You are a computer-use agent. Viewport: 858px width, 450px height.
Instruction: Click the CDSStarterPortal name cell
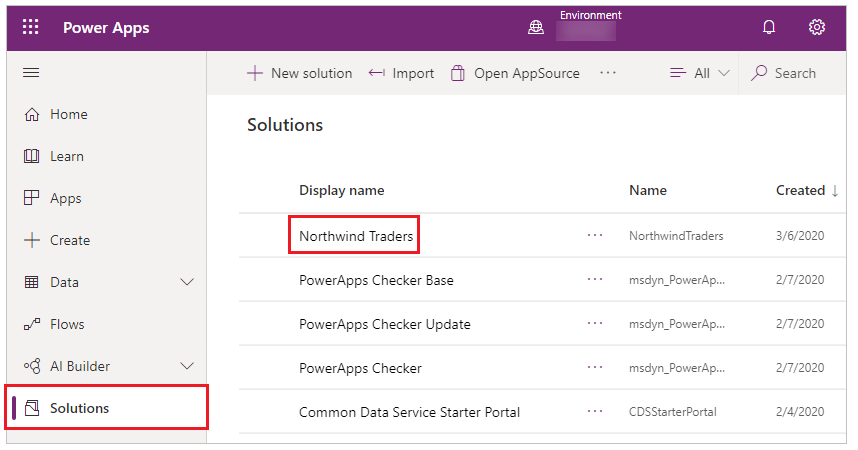(673, 412)
